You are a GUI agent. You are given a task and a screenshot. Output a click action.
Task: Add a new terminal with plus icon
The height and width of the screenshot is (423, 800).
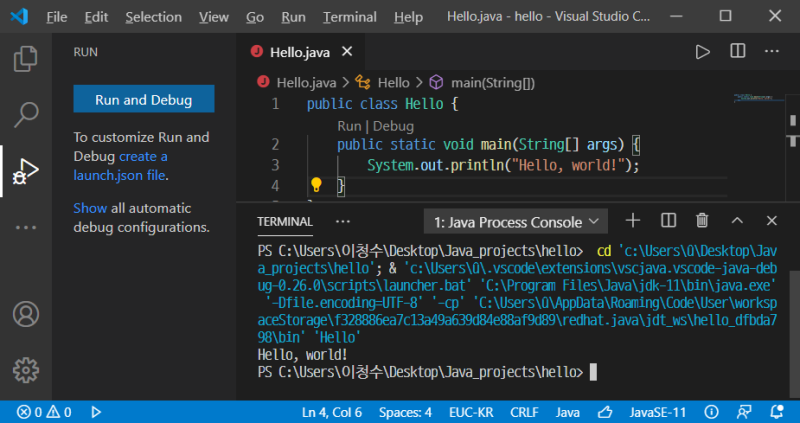point(632,220)
